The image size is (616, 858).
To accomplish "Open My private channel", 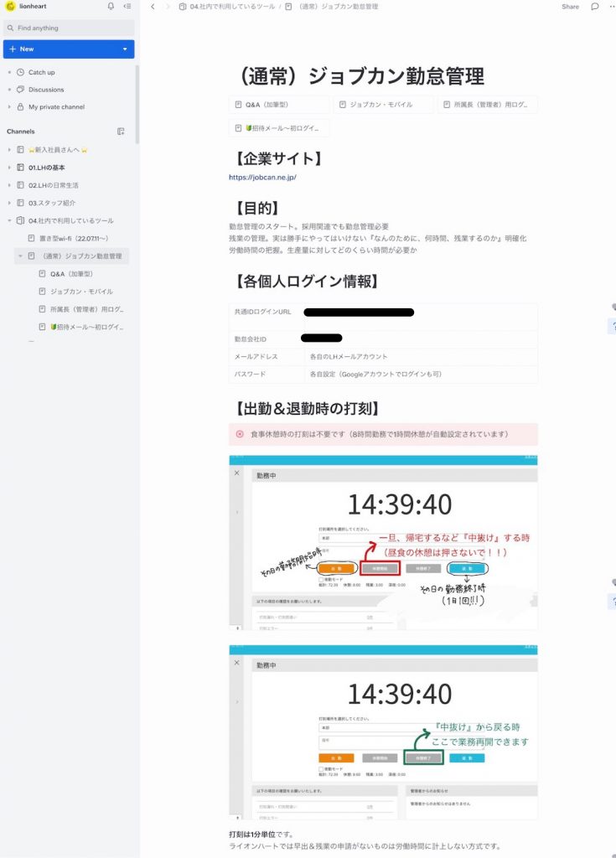I will point(56,107).
